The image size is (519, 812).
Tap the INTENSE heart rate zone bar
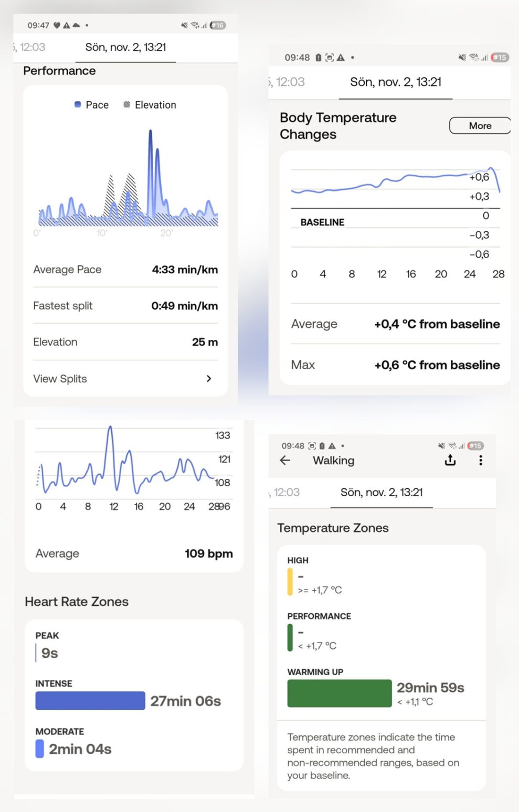(90, 700)
